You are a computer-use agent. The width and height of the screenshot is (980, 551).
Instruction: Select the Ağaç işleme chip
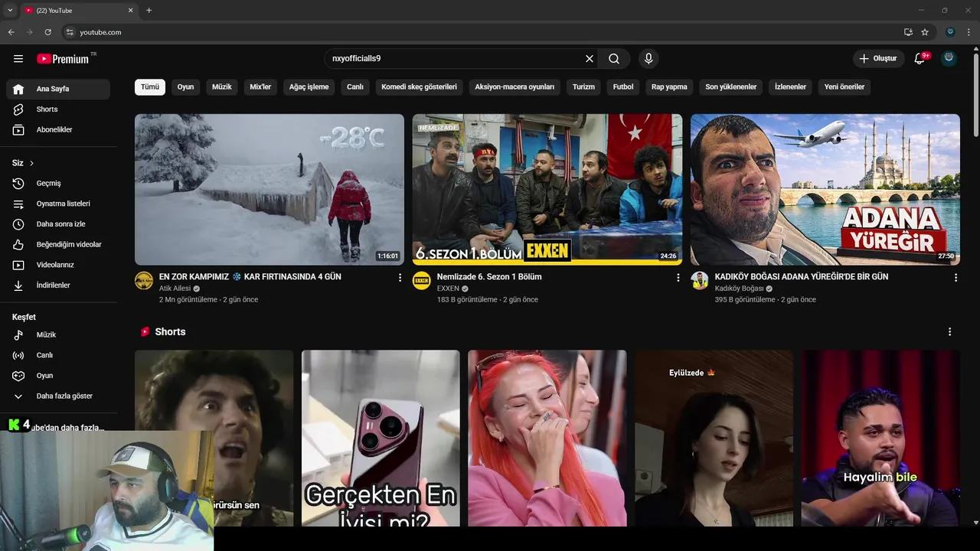pos(309,87)
